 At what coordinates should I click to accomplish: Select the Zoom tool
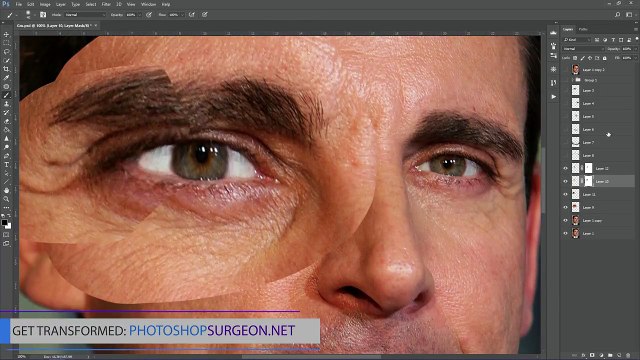click(x=7, y=199)
